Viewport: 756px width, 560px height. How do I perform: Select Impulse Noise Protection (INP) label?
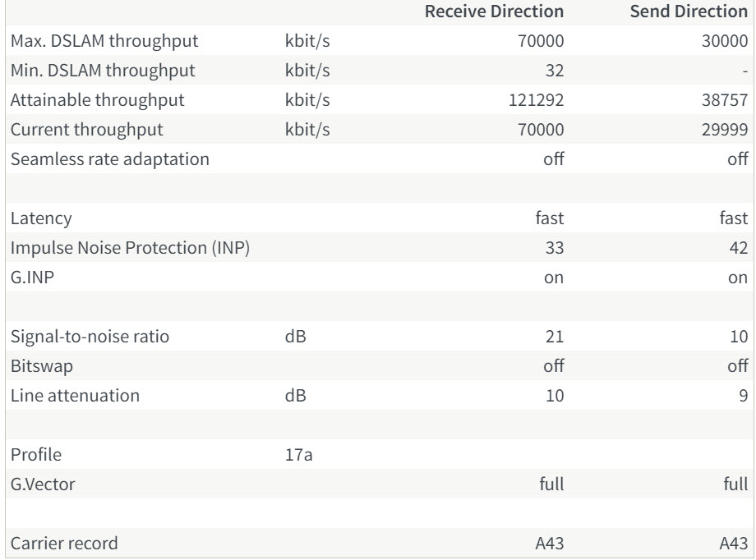click(x=130, y=248)
